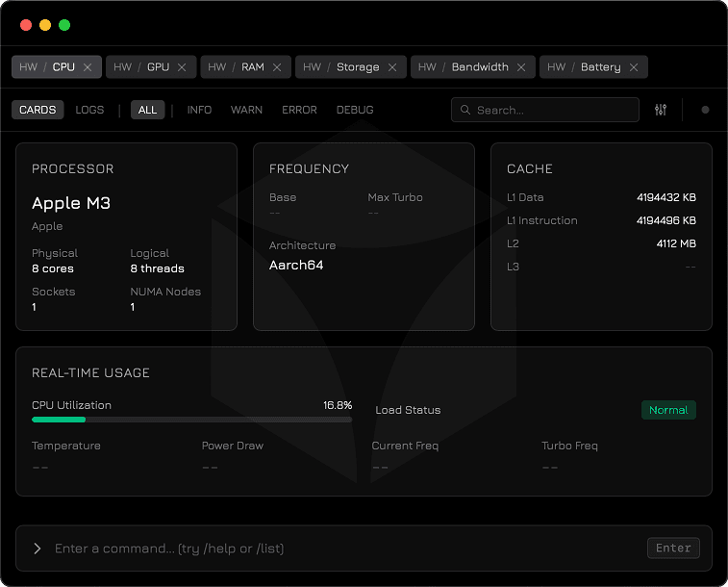Image resolution: width=728 pixels, height=587 pixels.
Task: Click the Aarch64 architecture value
Action: (x=296, y=265)
